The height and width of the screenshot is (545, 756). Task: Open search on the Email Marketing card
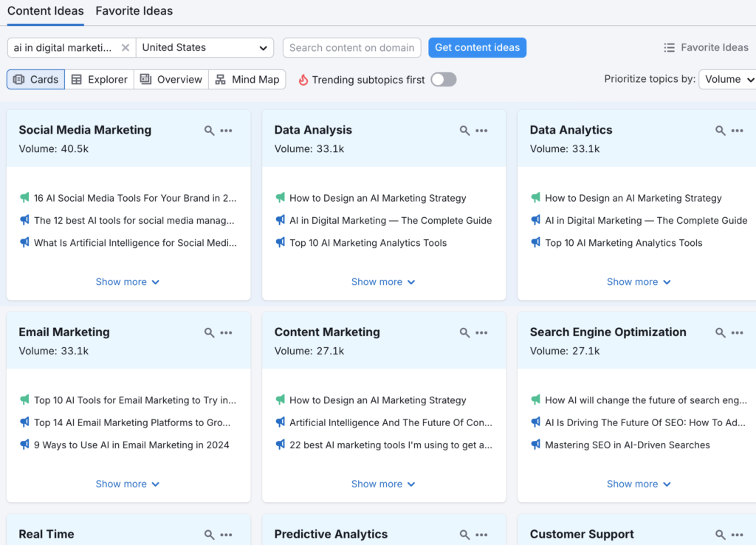(x=210, y=332)
